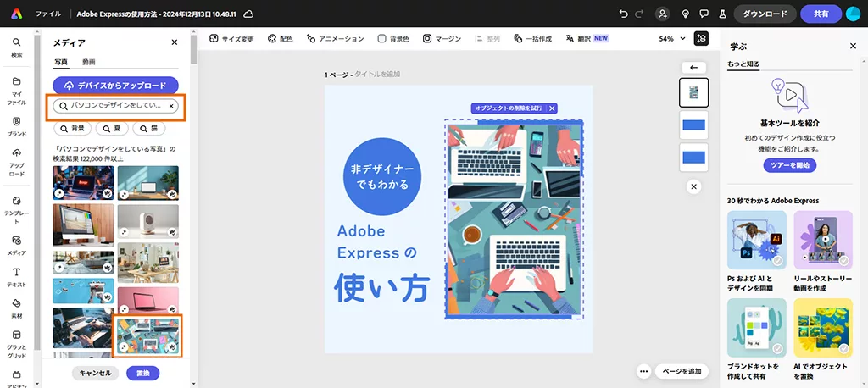Select the flat-lay laptops illustration thumbnail
The image size is (868, 388).
point(147,335)
